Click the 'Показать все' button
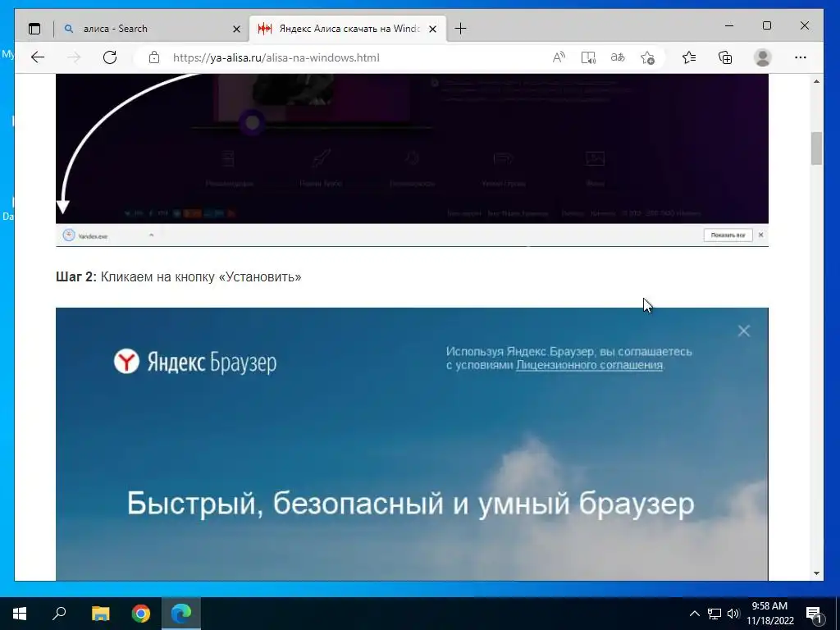The width and height of the screenshot is (840, 630). click(728, 235)
